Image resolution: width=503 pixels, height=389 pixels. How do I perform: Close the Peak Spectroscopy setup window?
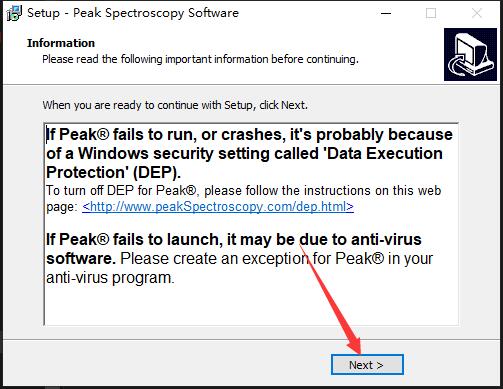tap(477, 13)
